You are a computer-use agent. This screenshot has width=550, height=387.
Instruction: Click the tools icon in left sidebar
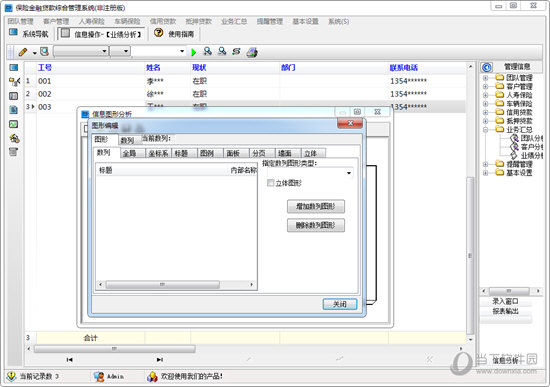tap(14, 138)
